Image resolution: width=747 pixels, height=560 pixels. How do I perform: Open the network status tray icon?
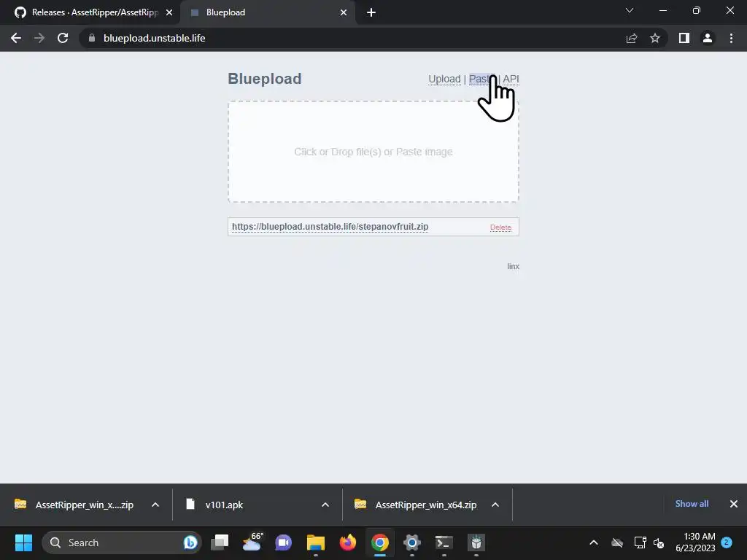640,542
